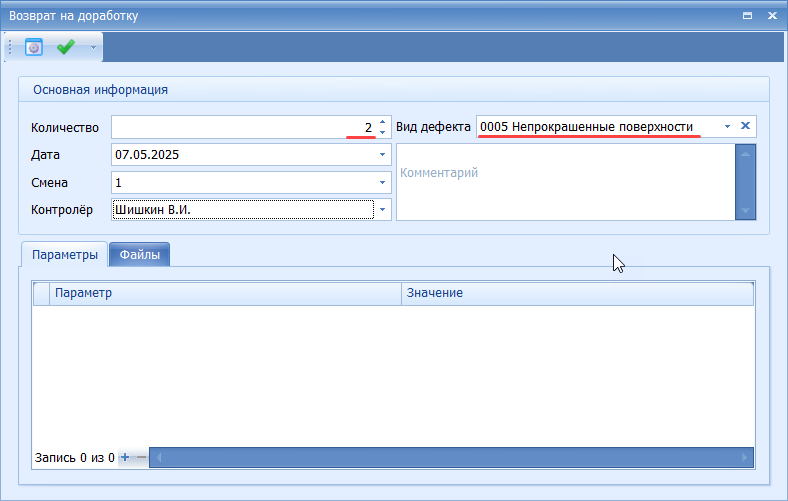Click the grid's horizontal scrollbar track

pyautogui.click(x=450, y=457)
